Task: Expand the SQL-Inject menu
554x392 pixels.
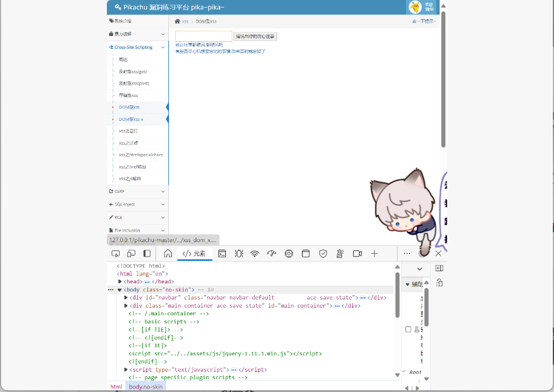Action: [x=138, y=204]
